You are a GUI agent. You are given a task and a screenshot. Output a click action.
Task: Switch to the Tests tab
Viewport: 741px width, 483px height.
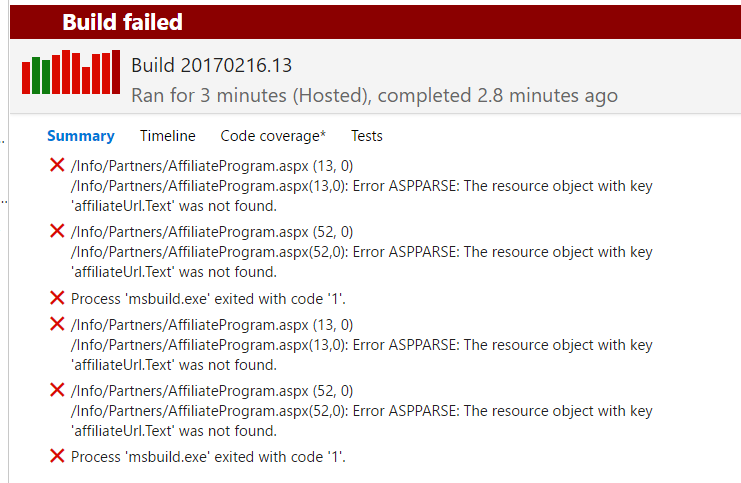(x=367, y=136)
